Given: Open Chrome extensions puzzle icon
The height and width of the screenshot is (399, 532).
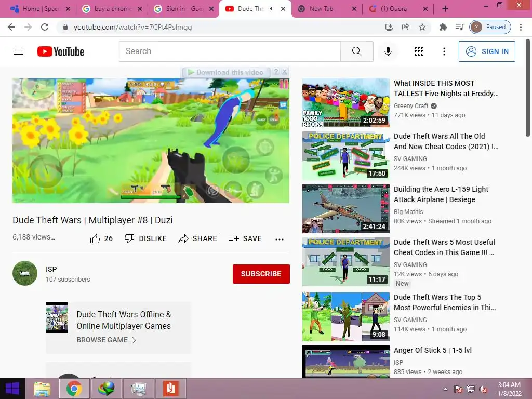Looking at the screenshot, I should click(443, 27).
